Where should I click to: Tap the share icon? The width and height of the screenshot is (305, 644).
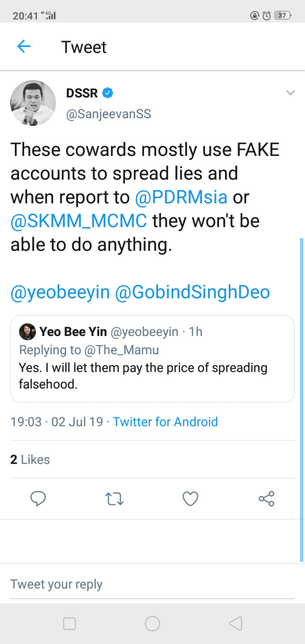pyautogui.click(x=266, y=499)
